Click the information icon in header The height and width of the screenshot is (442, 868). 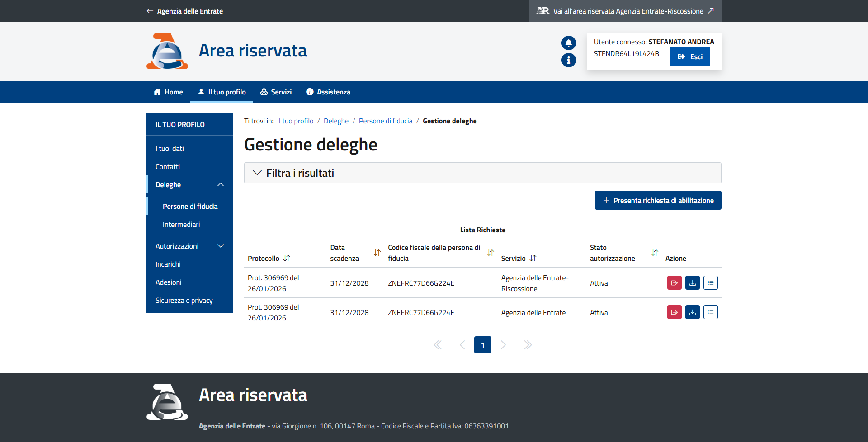[568, 60]
